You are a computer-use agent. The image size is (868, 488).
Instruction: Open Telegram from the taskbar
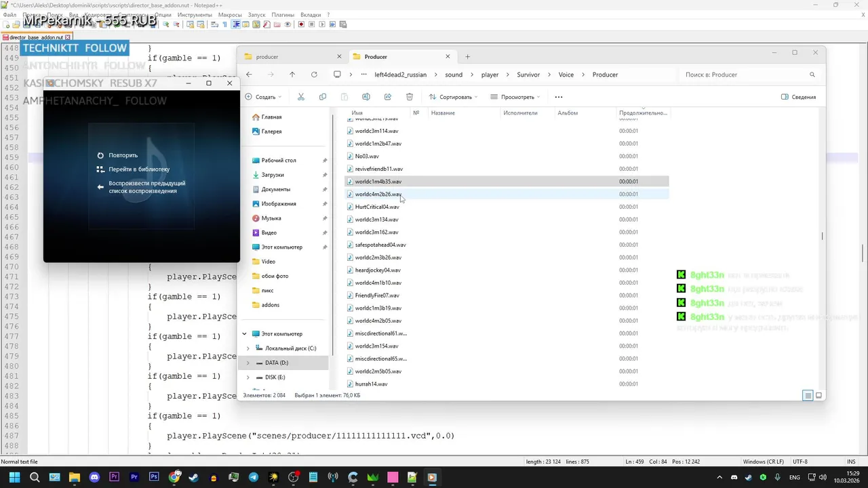click(254, 477)
